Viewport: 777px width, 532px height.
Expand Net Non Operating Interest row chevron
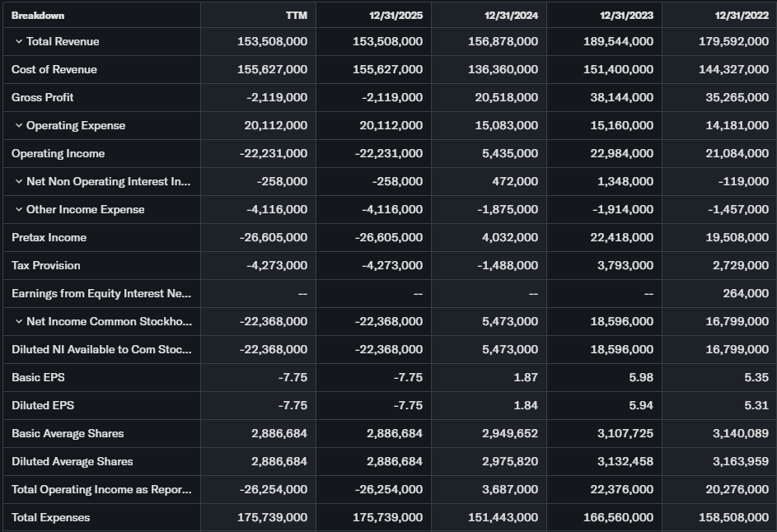coord(18,182)
